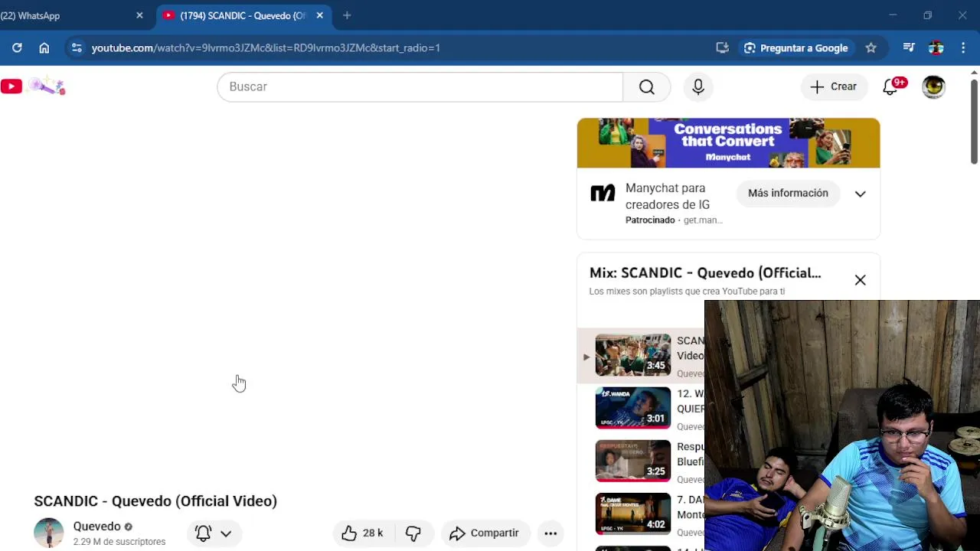Toggle subscription notification bell
The width and height of the screenshot is (980, 551).
(x=203, y=533)
